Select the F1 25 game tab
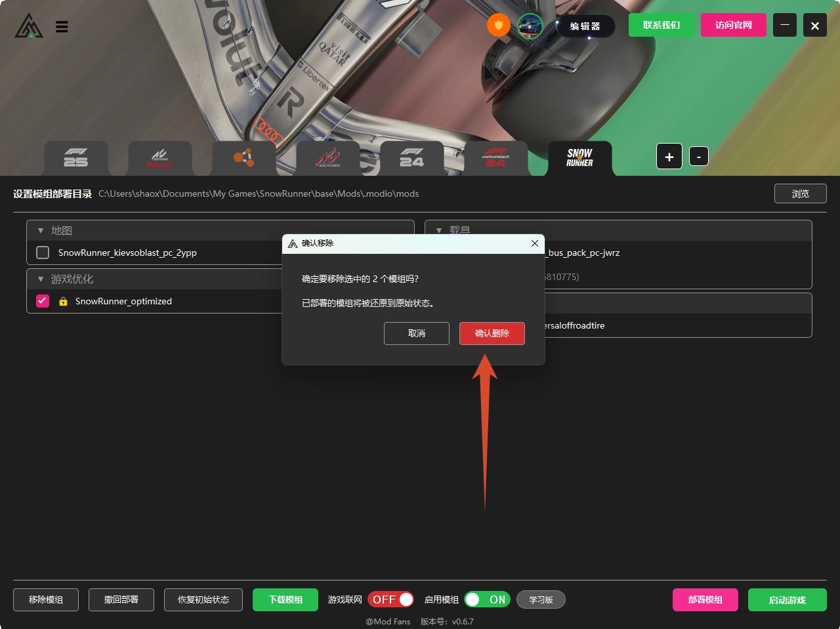The height and width of the screenshot is (629, 840). (x=76, y=158)
